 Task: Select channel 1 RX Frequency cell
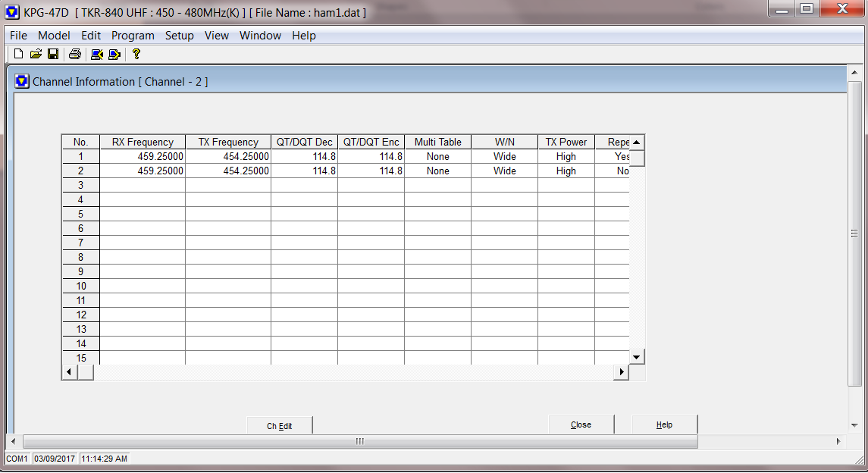point(143,157)
